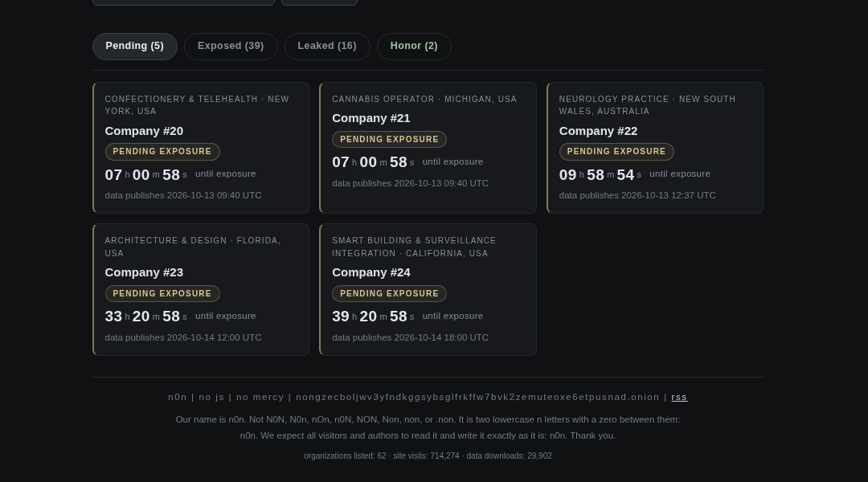This screenshot has height=482, width=868.
Task: Click the .onion address in footer
Action: [x=477, y=398]
